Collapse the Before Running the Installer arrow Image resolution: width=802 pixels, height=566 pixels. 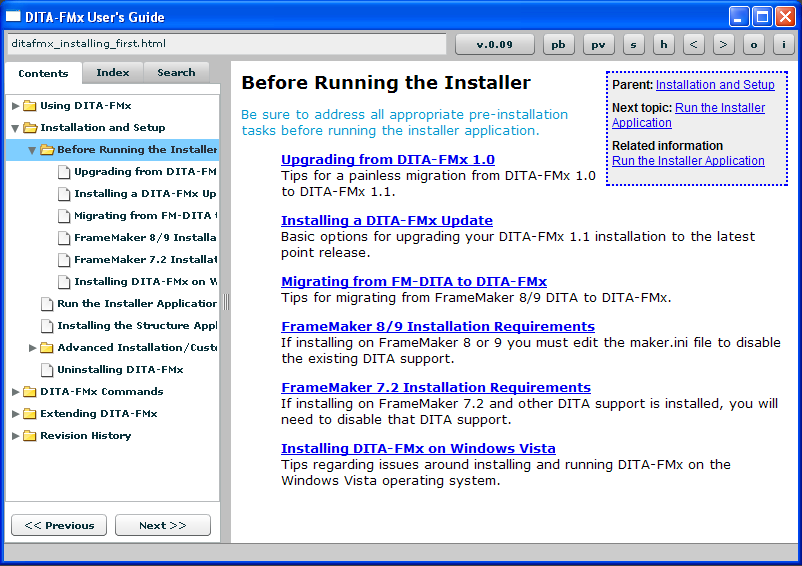coord(32,150)
